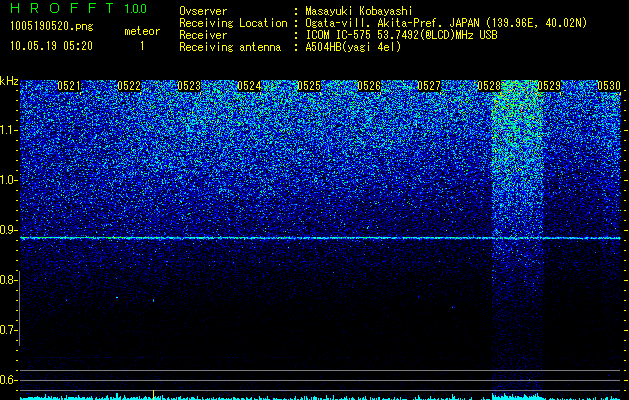Click the kHz unit label
629x400 pixels.
(9, 81)
